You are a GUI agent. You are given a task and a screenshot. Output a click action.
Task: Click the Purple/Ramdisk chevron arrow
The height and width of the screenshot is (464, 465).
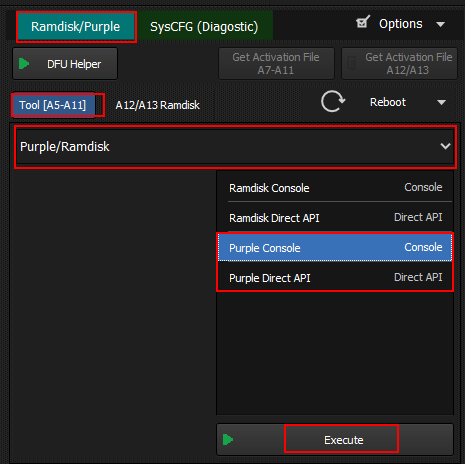tap(445, 146)
